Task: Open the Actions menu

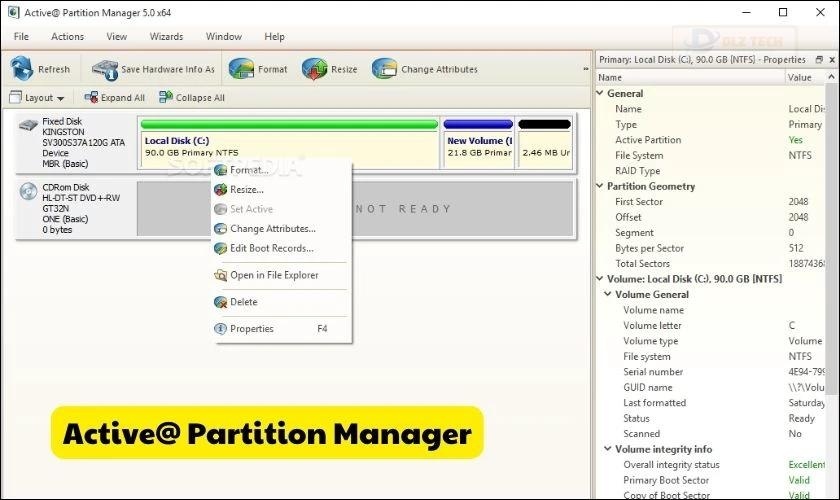Action: tap(68, 36)
